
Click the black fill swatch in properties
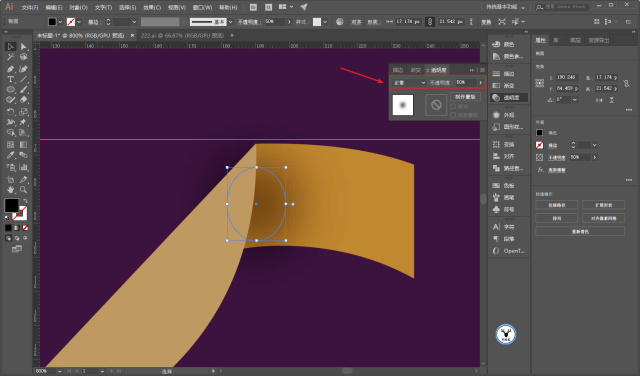pyautogui.click(x=540, y=133)
